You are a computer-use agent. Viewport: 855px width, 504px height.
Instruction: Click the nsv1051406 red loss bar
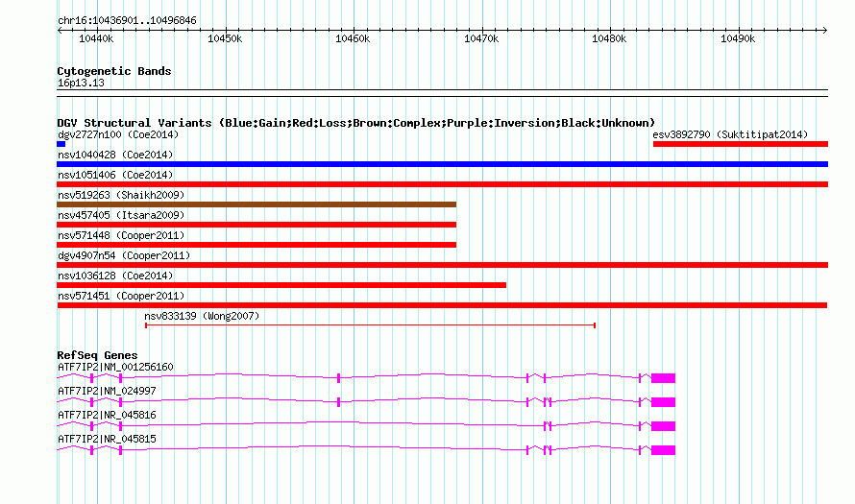point(443,184)
